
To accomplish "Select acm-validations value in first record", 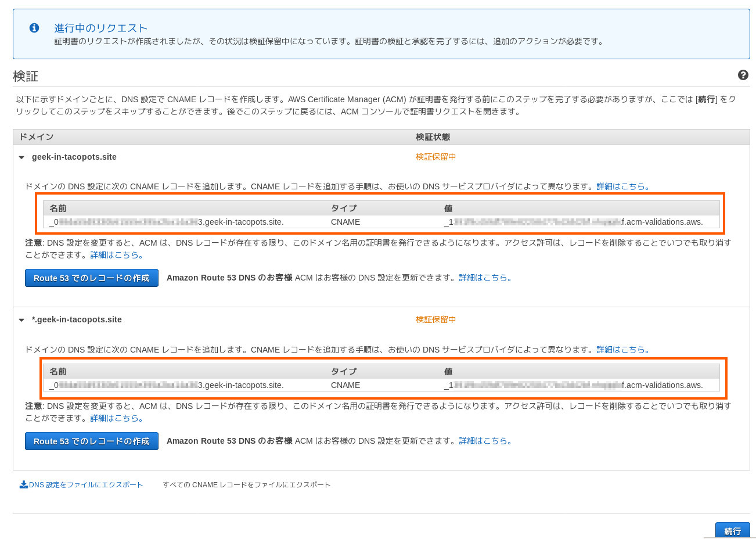I will point(574,222).
